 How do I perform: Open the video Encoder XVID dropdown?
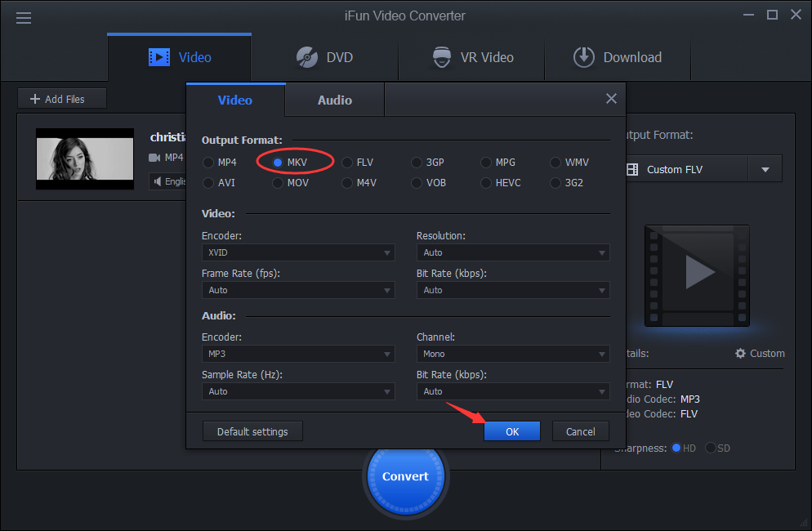298,252
